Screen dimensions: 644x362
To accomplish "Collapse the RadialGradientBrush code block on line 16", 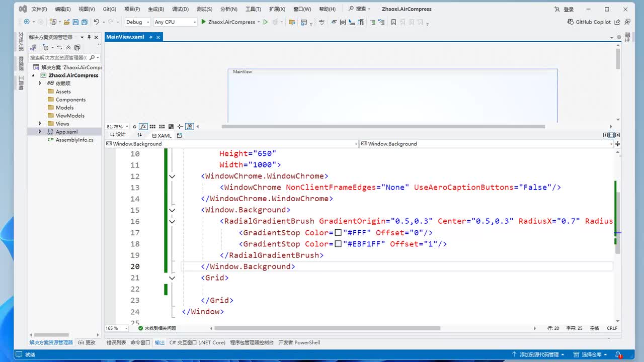I will (172, 221).
